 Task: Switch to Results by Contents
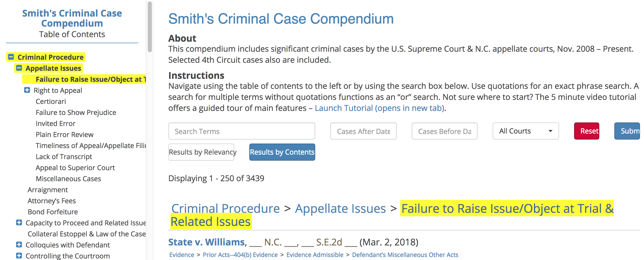[282, 152]
